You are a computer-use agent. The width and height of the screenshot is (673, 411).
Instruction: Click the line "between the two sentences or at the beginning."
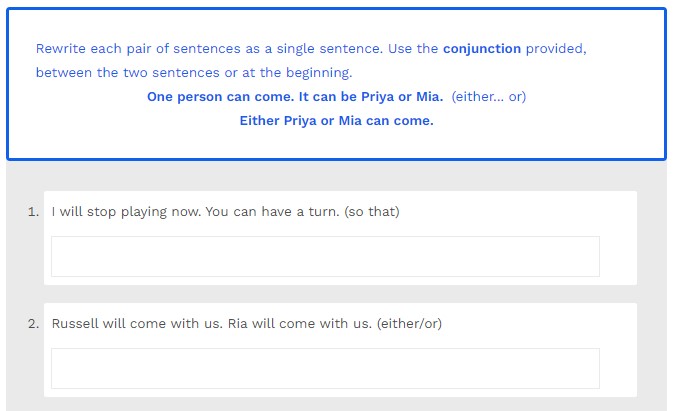point(194,73)
